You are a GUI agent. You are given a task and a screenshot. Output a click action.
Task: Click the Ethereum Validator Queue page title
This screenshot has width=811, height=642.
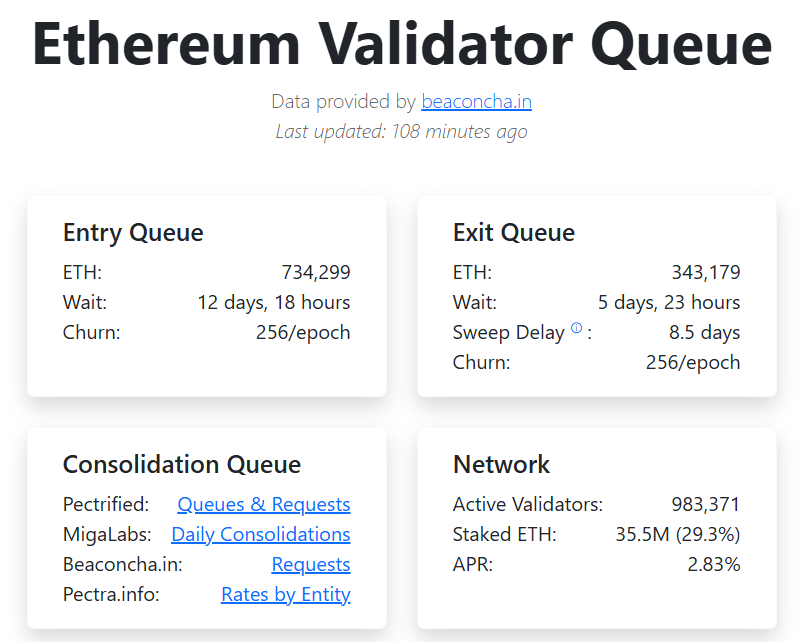[x=402, y=42]
